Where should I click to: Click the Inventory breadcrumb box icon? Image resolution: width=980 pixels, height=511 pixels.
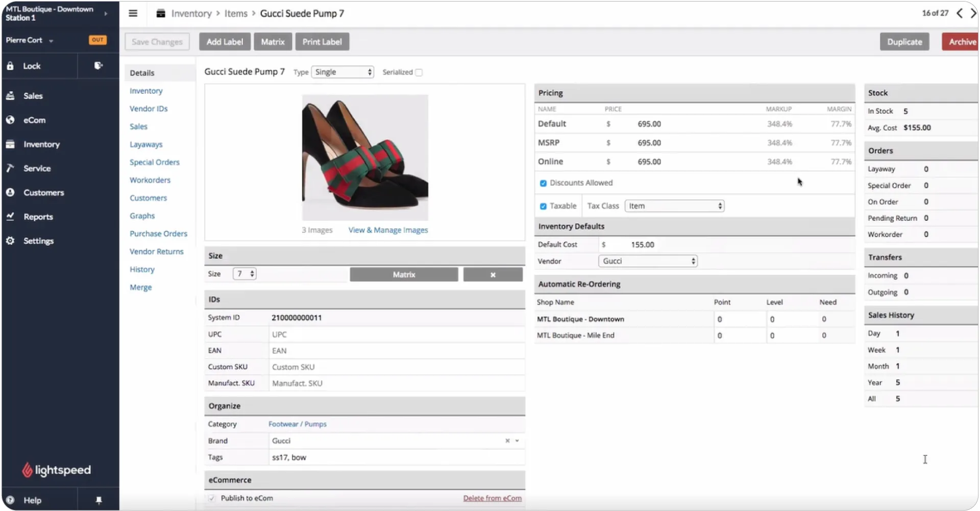(x=161, y=13)
